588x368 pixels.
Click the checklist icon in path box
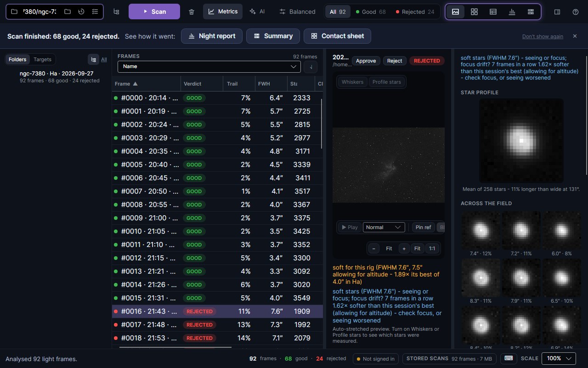(x=95, y=11)
